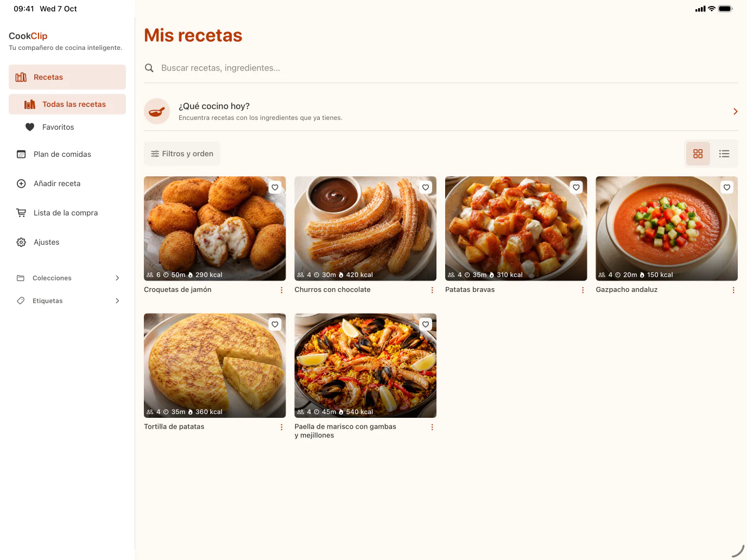Click the Ajustes gear icon
This screenshot has height=560, width=747.
pyautogui.click(x=21, y=242)
